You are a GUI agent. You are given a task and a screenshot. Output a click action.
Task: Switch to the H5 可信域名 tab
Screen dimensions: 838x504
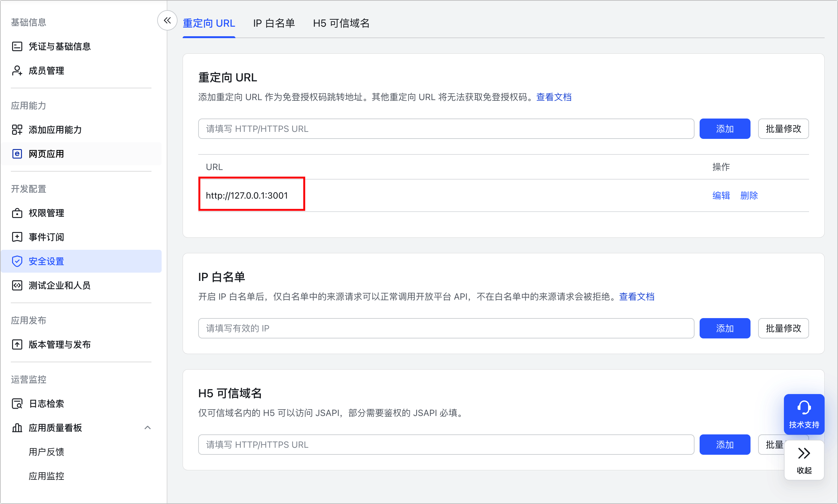pos(341,23)
